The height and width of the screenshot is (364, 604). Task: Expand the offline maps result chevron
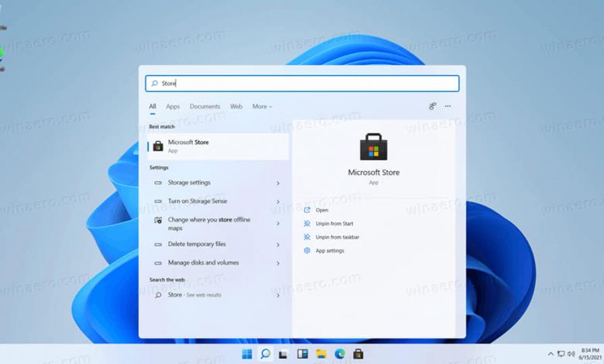point(278,224)
